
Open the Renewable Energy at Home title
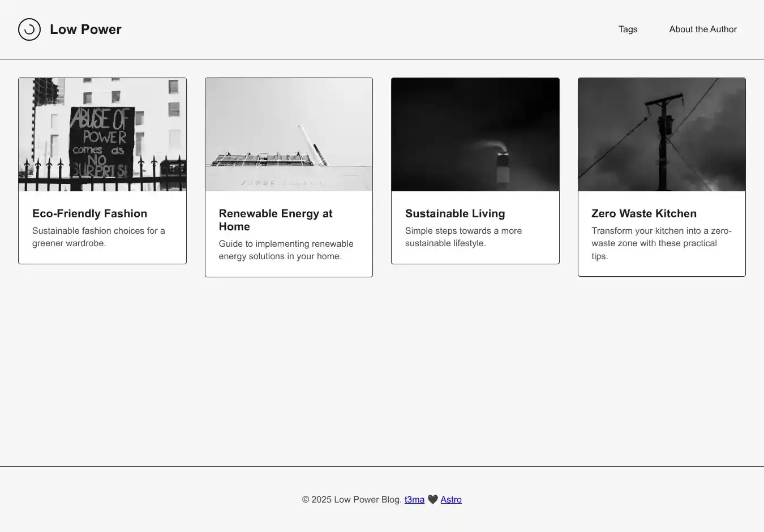point(276,220)
